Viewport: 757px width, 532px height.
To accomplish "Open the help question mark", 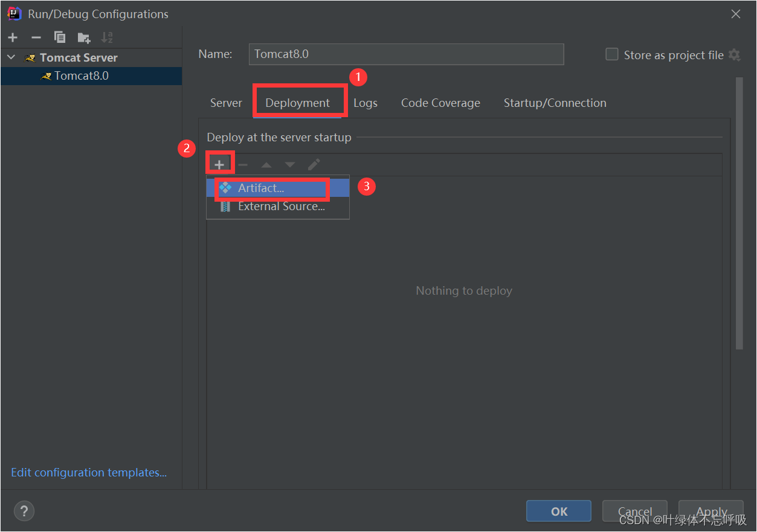I will pos(24,511).
